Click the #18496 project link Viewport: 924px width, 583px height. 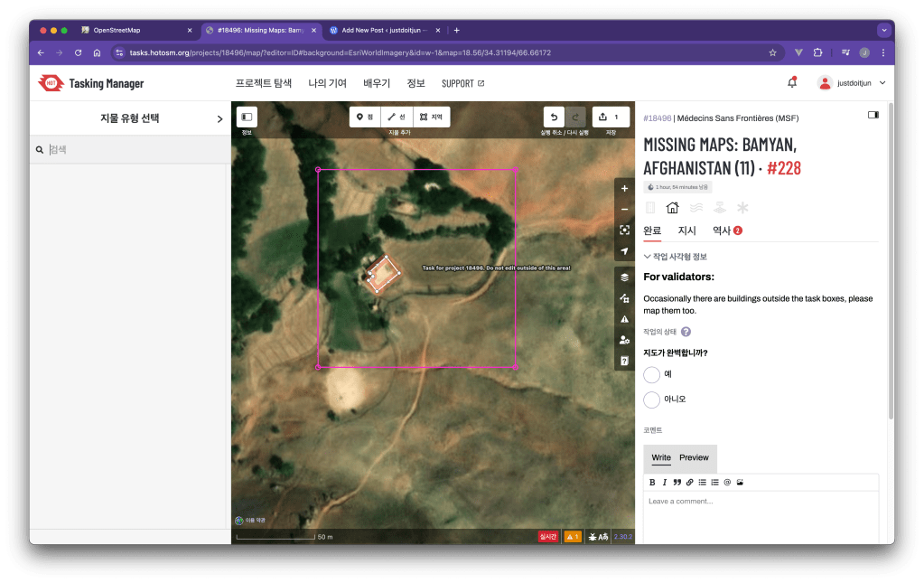[x=657, y=118]
